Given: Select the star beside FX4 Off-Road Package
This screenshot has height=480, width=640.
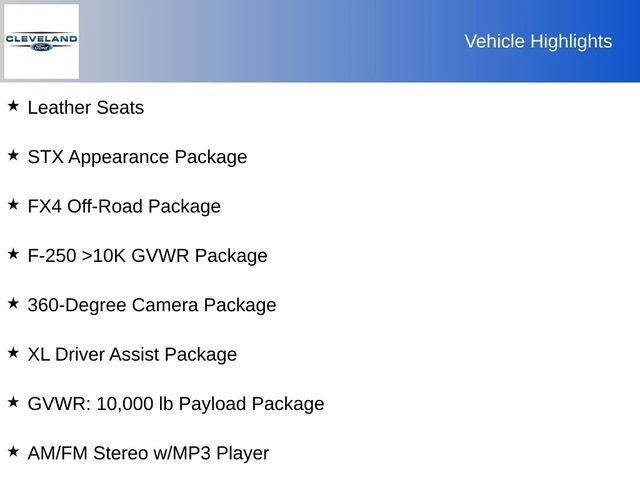Looking at the screenshot, I should coord(13,204).
